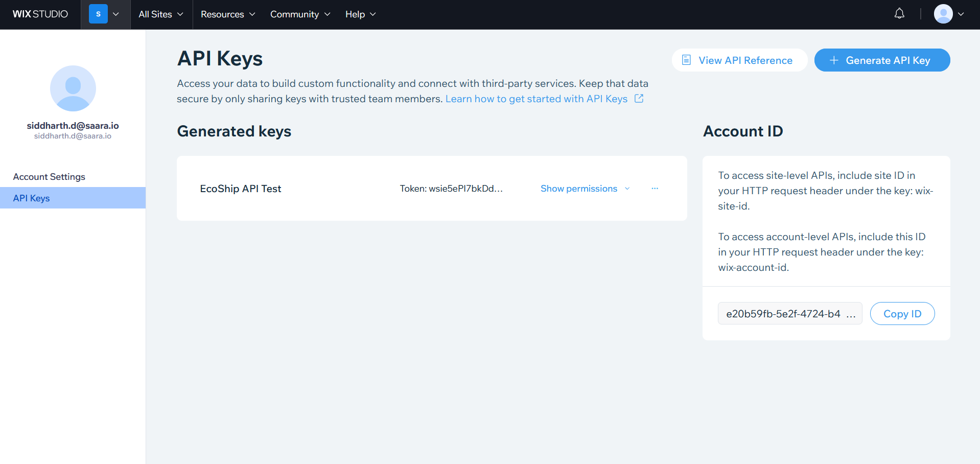Expand Show permissions for EcoShip key

click(585, 189)
